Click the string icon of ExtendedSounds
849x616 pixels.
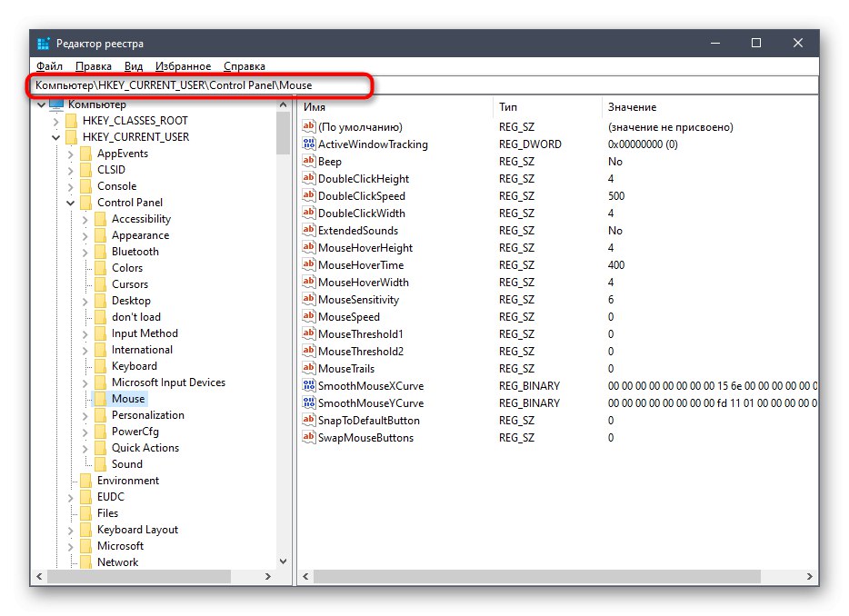tap(309, 230)
